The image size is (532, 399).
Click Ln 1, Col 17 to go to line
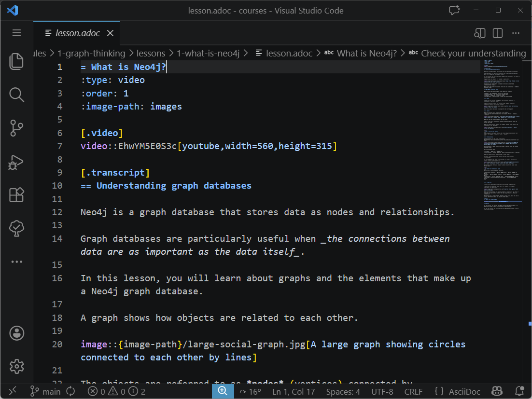pyautogui.click(x=294, y=392)
